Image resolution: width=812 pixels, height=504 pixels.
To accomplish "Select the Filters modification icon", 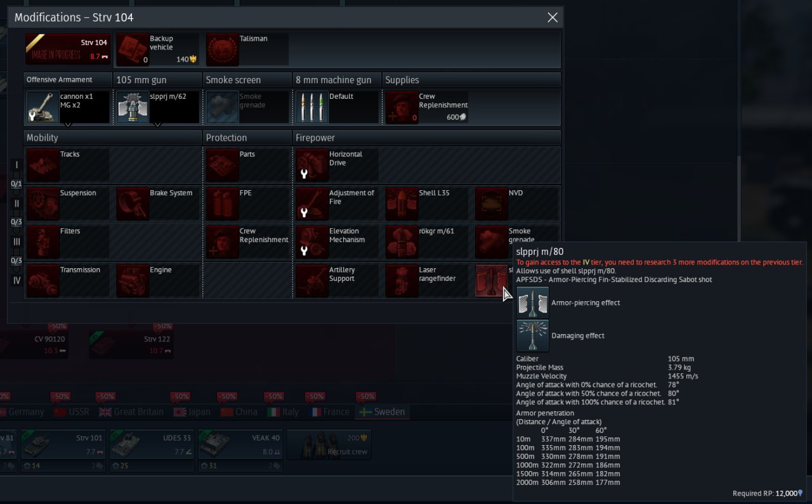I will click(x=43, y=242).
